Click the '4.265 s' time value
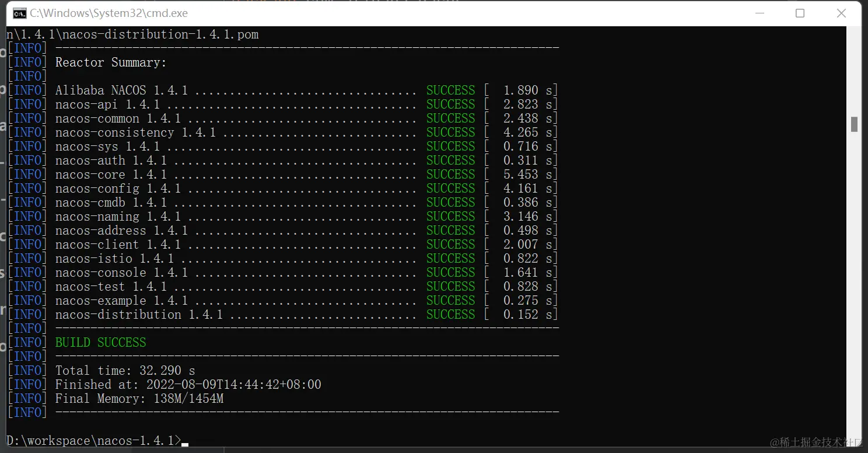 point(528,133)
